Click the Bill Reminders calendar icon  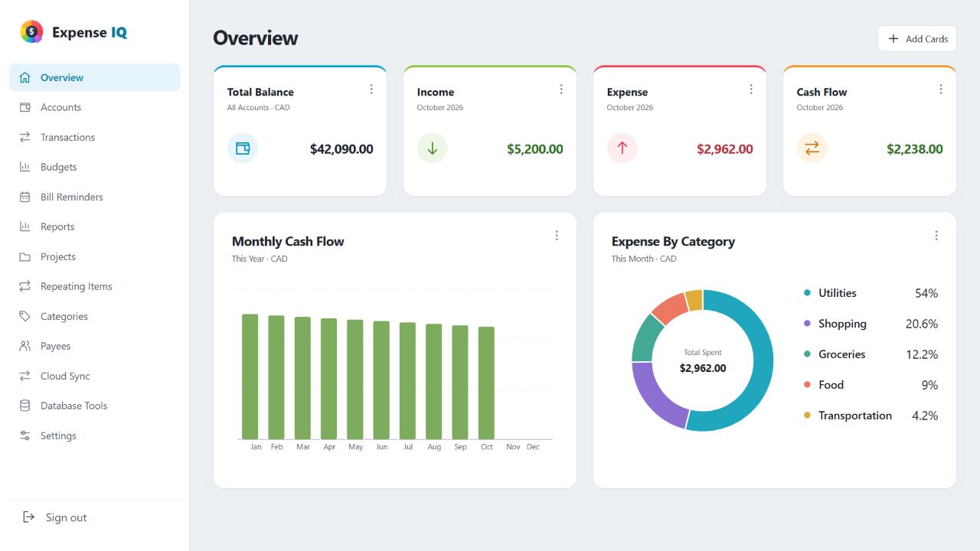tap(25, 197)
